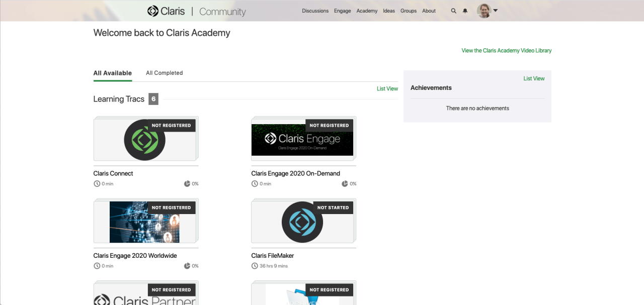Click the Learning Tracs section heading
The height and width of the screenshot is (305, 644).
pos(119,99)
